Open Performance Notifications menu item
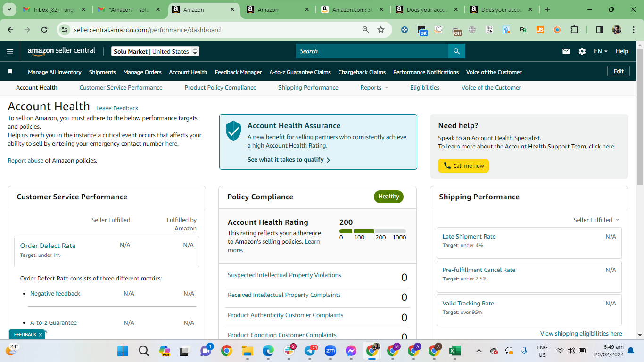Viewport: 644px width, 362px height. point(426,72)
